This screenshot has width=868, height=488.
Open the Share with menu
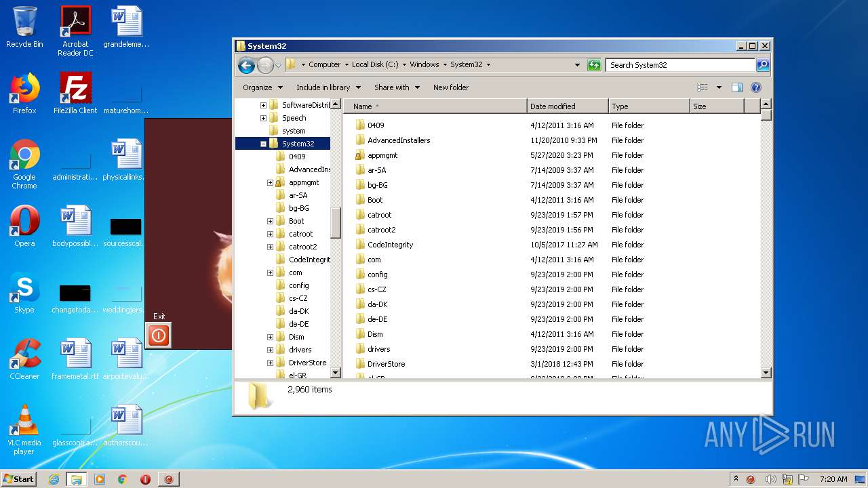[397, 87]
